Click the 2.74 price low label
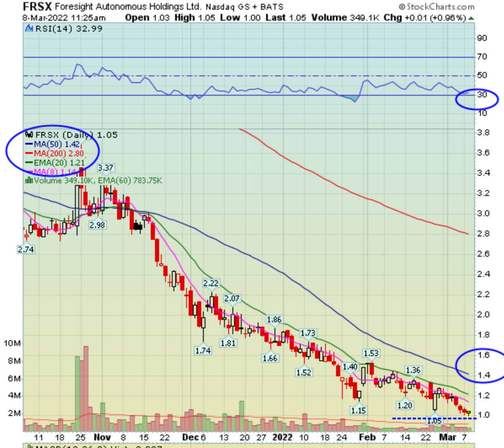Screen dimensions: 504x448 coord(26,249)
